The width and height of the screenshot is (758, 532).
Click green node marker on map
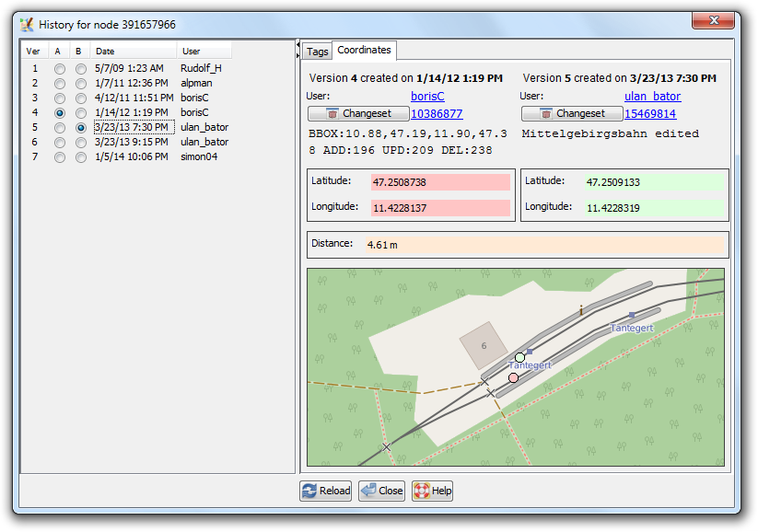519,357
